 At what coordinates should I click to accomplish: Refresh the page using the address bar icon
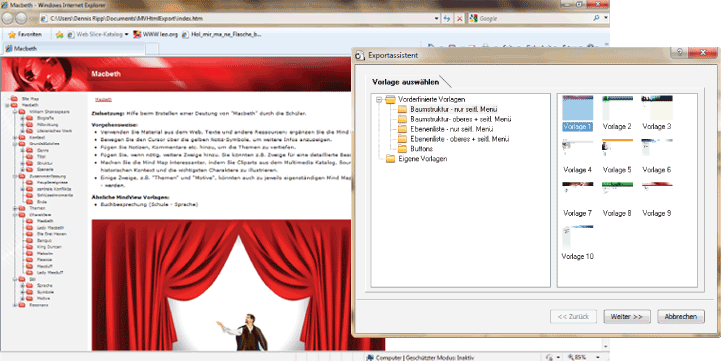click(x=446, y=18)
